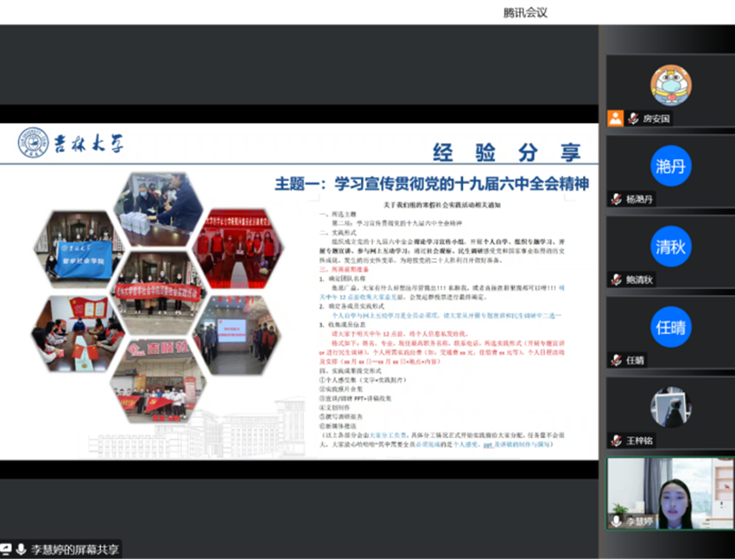Select 王梓铭's photo avatar
The width and height of the screenshot is (735, 560).
[x=670, y=406]
